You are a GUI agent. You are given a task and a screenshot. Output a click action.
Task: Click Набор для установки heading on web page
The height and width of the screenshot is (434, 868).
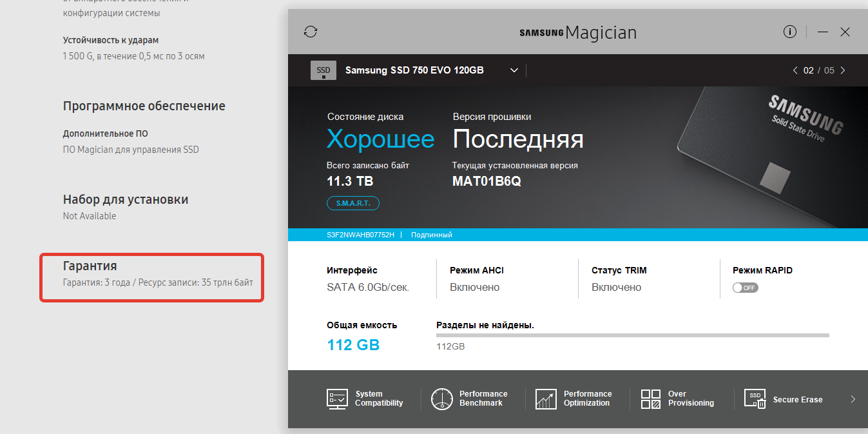126,200
